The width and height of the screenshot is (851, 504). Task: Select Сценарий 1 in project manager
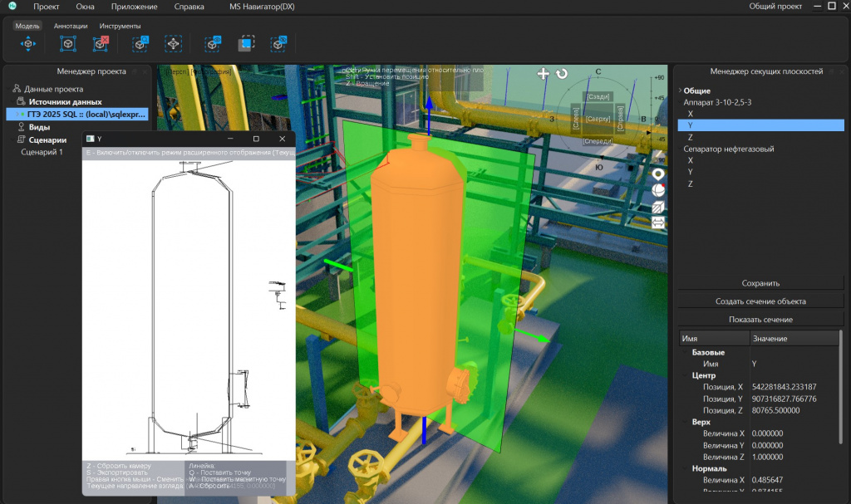click(42, 152)
